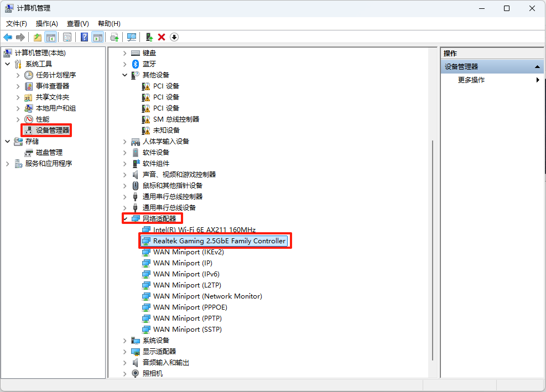
Task: Collapse the 存储 tree node
Action: tap(7, 142)
